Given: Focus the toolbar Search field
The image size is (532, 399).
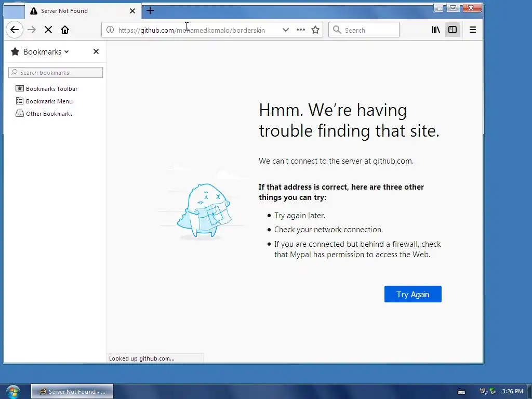Looking at the screenshot, I should pos(364,30).
